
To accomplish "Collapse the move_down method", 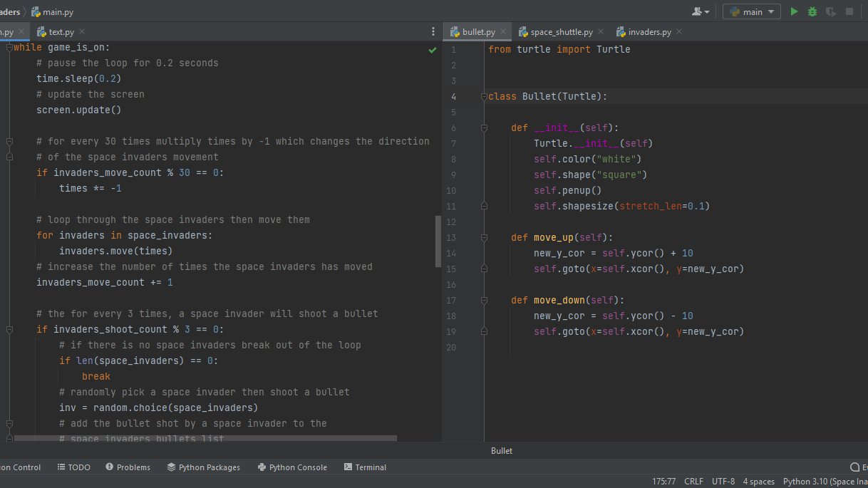I will click(484, 301).
